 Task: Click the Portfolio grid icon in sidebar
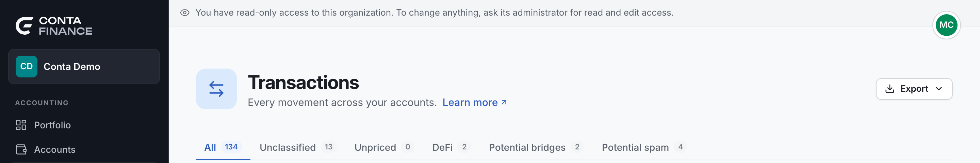click(21, 125)
